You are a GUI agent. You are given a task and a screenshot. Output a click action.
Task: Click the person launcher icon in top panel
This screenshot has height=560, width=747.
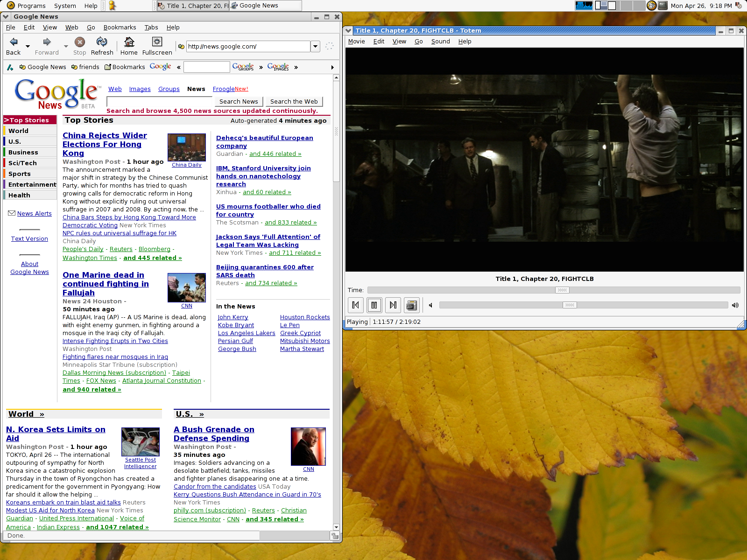click(x=112, y=6)
